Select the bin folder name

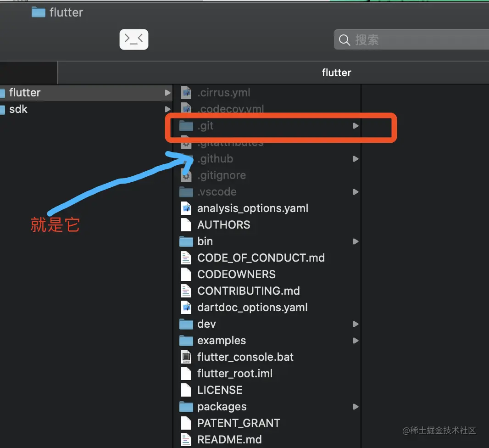pyautogui.click(x=205, y=241)
